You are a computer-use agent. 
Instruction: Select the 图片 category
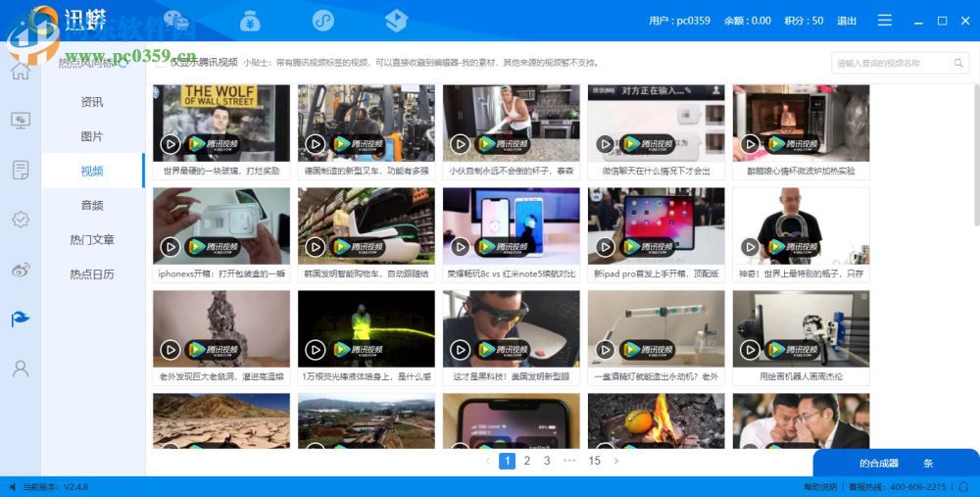tap(92, 136)
